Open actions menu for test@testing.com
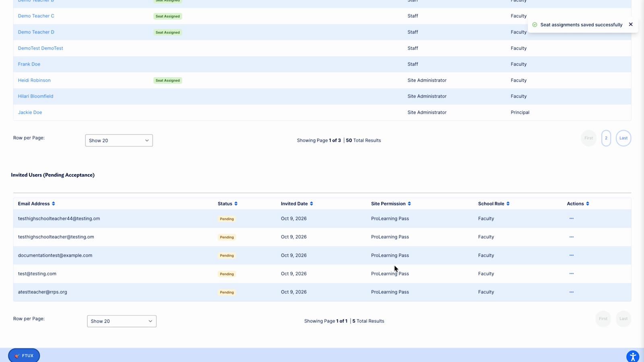 (x=571, y=274)
